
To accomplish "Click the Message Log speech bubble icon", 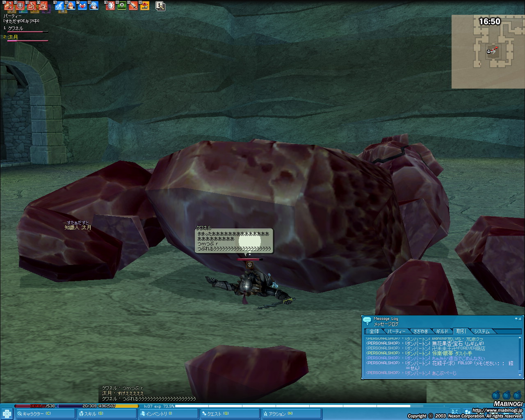I will coord(367,320).
